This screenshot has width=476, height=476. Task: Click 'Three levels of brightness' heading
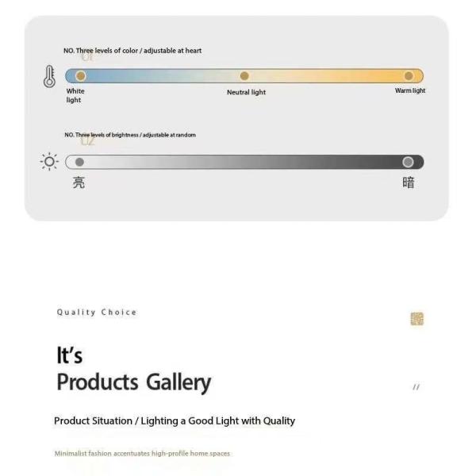pos(130,135)
